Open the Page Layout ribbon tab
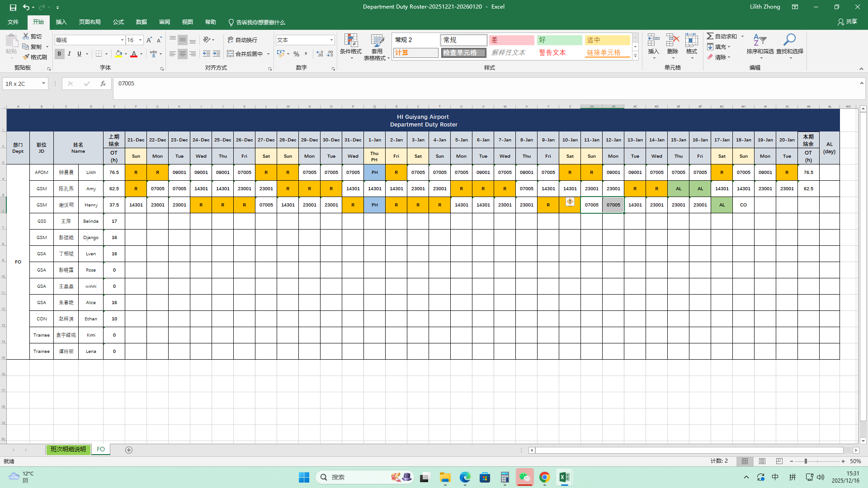Image resolution: width=868 pixels, height=488 pixels. tap(90, 22)
